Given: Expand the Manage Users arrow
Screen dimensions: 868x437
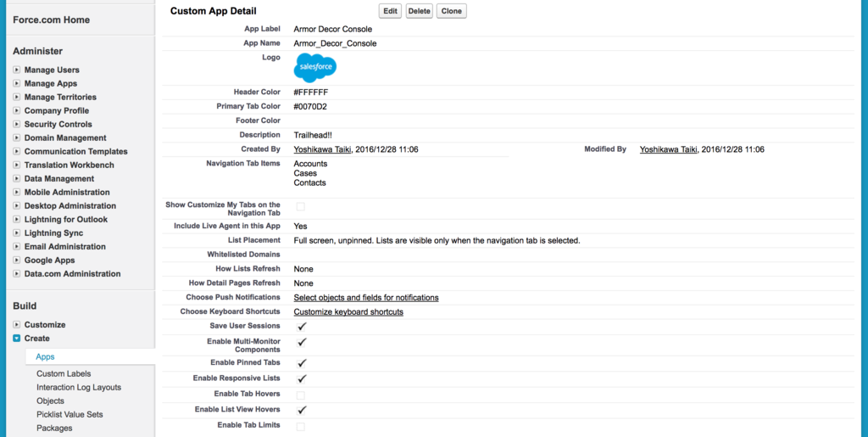Looking at the screenshot, I should pos(17,70).
